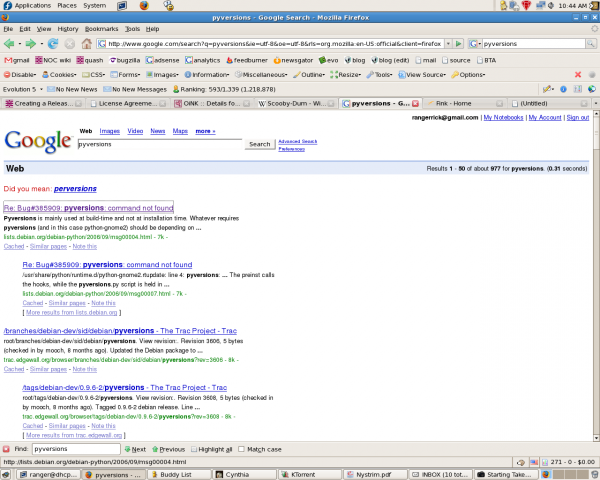Click the magnifier icon in search box

[591, 44]
